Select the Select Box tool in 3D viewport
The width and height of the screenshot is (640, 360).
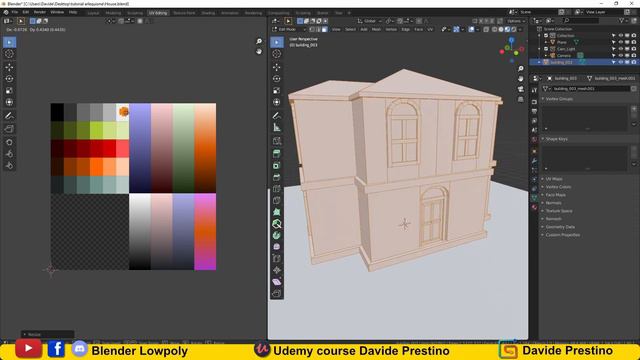point(277,42)
